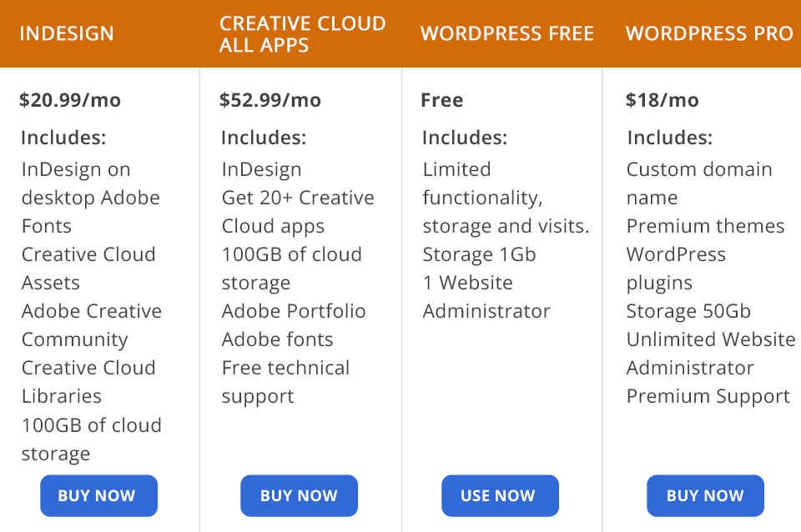Click the $18/mo price text
This screenshot has width=801, height=532.
click(662, 100)
